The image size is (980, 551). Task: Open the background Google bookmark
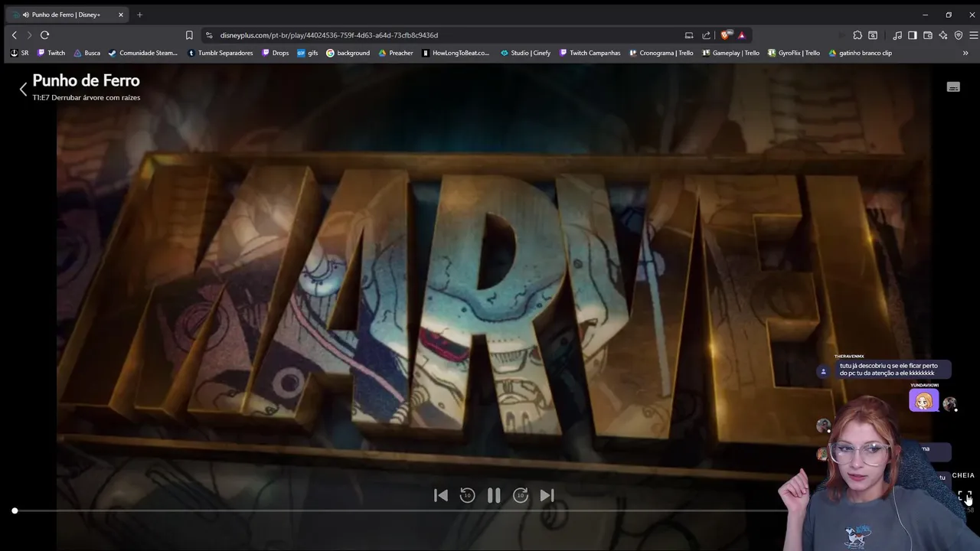[x=348, y=53]
